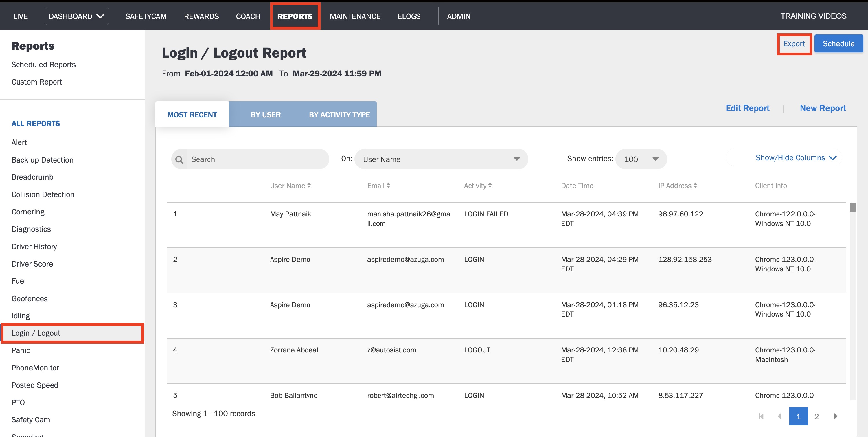Sort by IP Address column arrows
Viewport: 868px width, 437px height.
[696, 185]
